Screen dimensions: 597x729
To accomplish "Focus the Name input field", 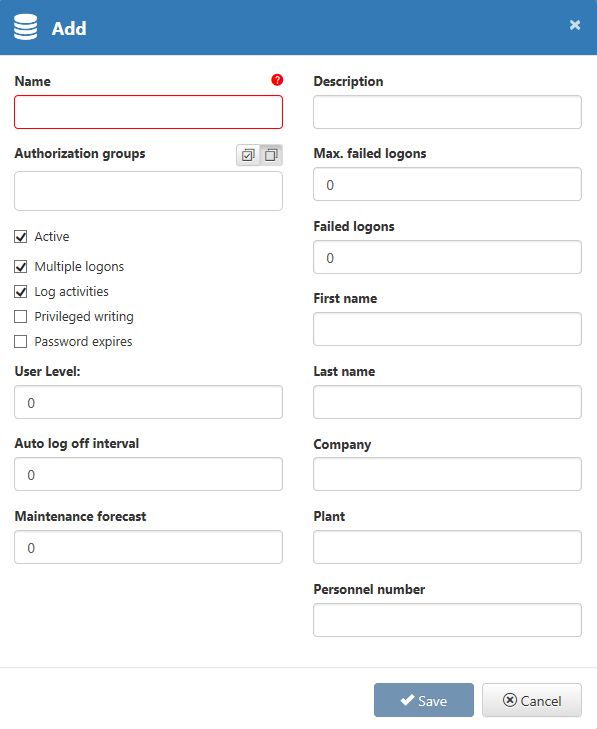I will [148, 112].
